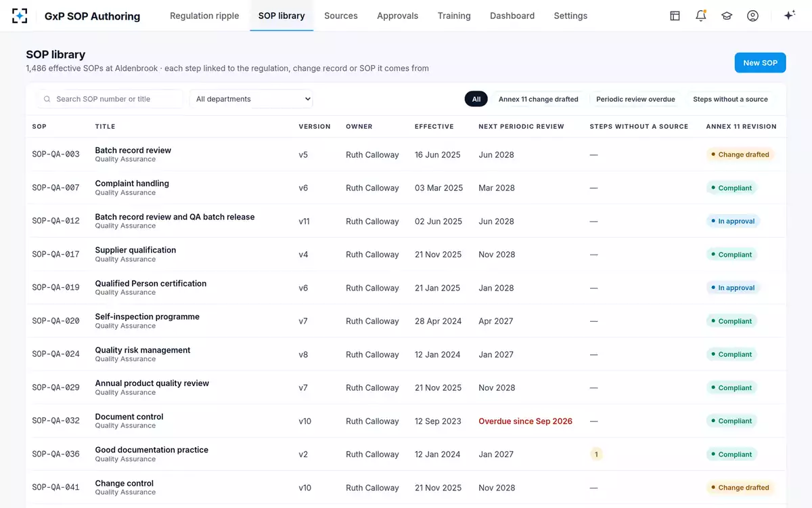Click the GxP SOP Authoring title
This screenshot has height=508, width=812.
[92, 16]
